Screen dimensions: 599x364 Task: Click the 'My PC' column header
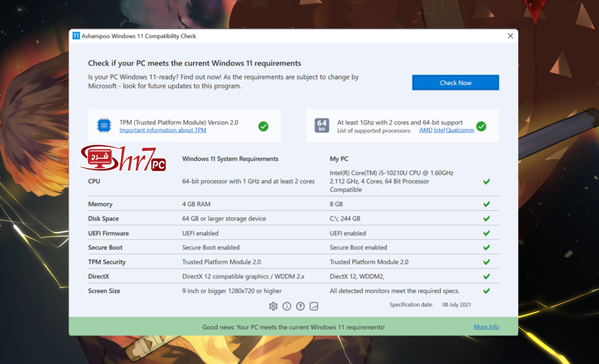click(x=339, y=159)
